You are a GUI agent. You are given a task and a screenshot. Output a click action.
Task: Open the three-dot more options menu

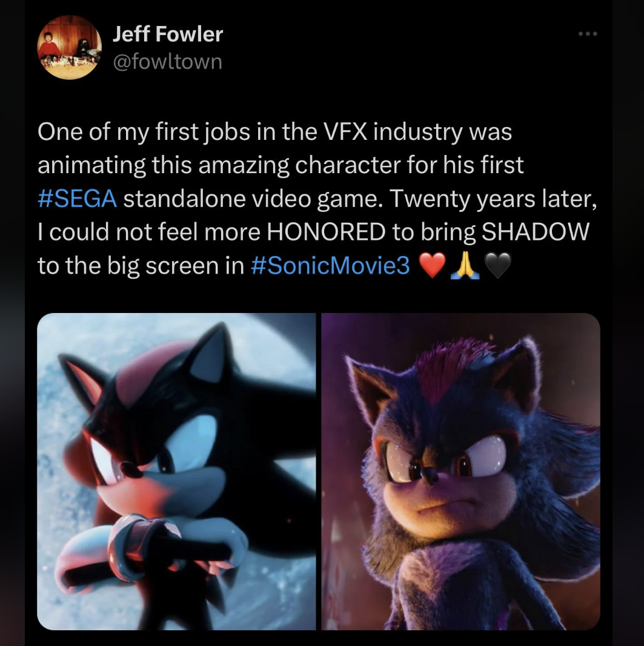pos(587,34)
